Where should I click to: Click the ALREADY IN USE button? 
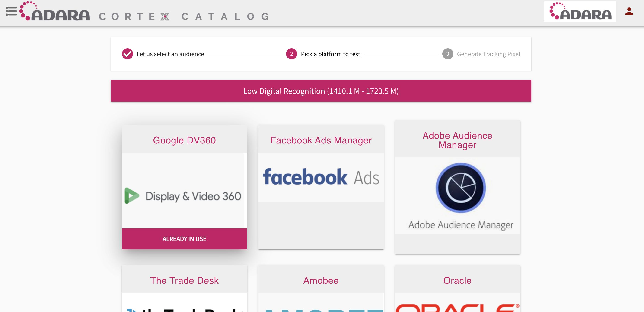[185, 239]
